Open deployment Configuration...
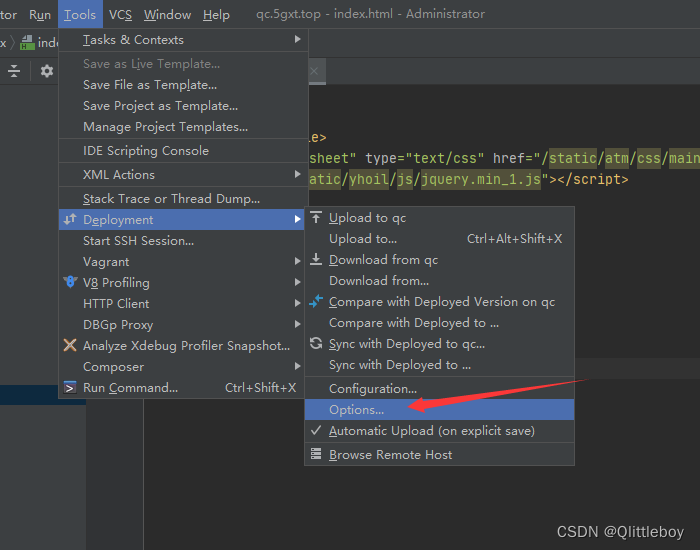 pyautogui.click(x=439, y=389)
